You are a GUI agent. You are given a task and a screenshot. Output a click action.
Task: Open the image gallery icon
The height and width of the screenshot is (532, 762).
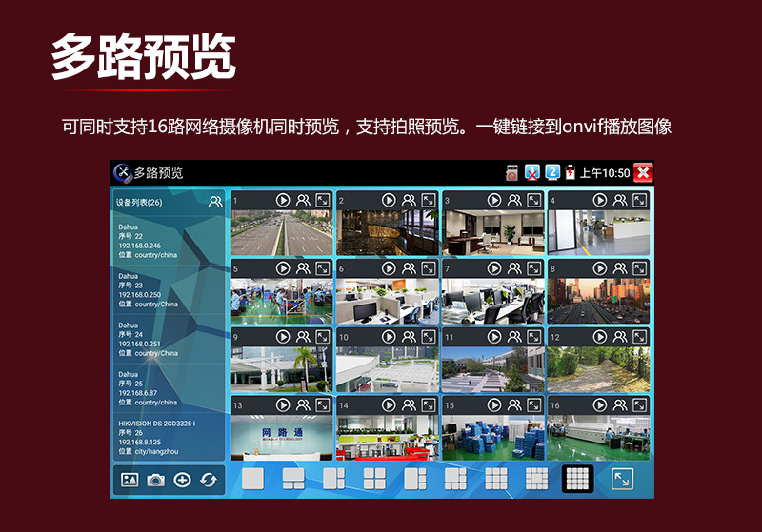point(130,480)
